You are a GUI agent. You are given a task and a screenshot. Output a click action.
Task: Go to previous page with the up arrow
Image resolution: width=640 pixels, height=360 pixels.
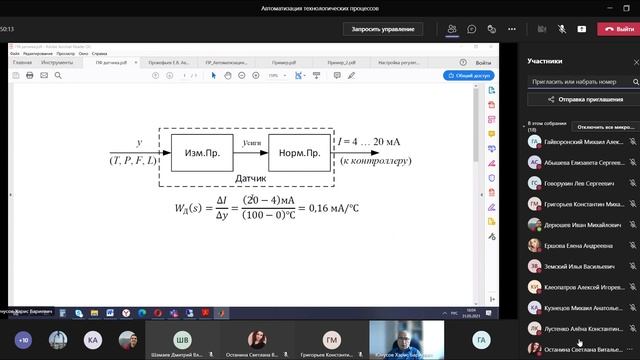pos(155,76)
